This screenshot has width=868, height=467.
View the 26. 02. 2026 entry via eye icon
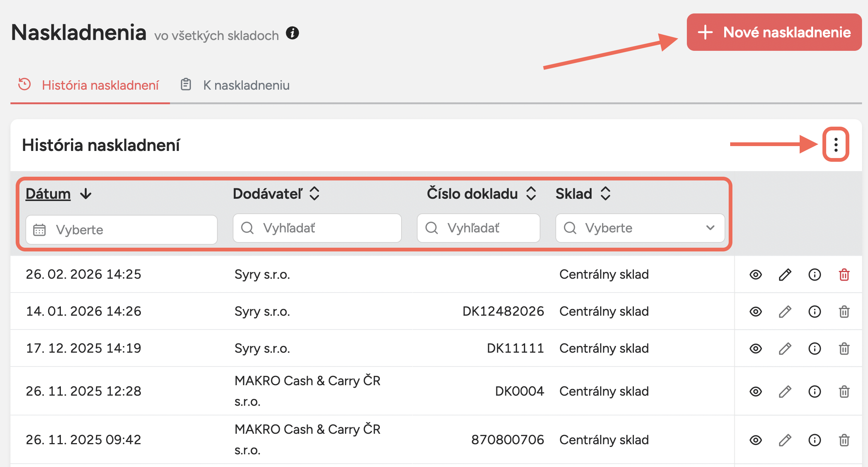click(x=756, y=275)
